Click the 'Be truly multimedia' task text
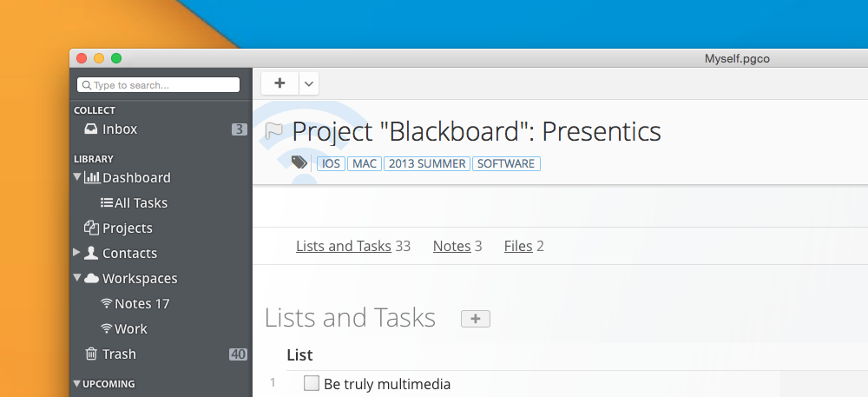 pyautogui.click(x=387, y=384)
